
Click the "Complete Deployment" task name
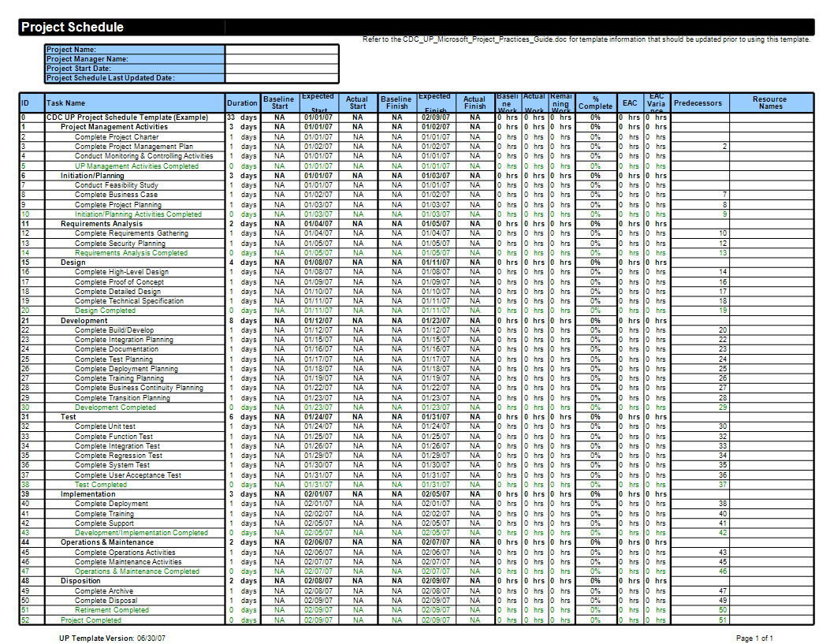[112, 504]
